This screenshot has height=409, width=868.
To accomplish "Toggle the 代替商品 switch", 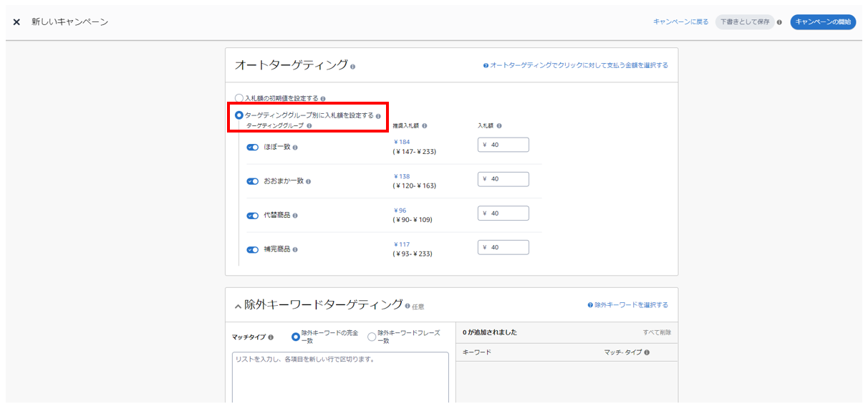I will tap(253, 216).
